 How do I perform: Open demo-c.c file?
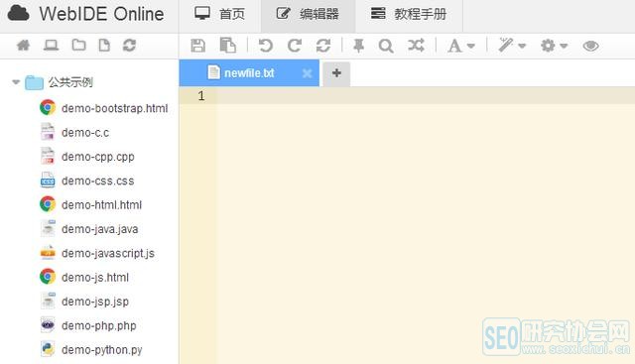74,132
